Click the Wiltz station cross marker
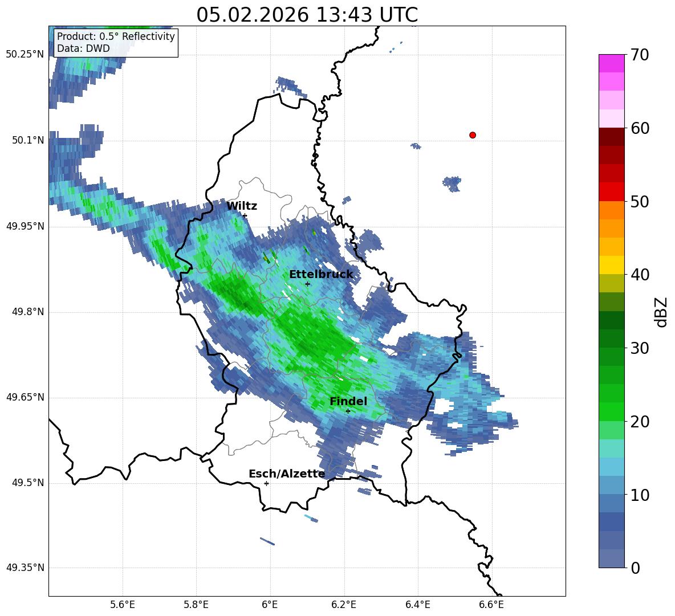Viewport: 675px width, 616px height. 245,215
